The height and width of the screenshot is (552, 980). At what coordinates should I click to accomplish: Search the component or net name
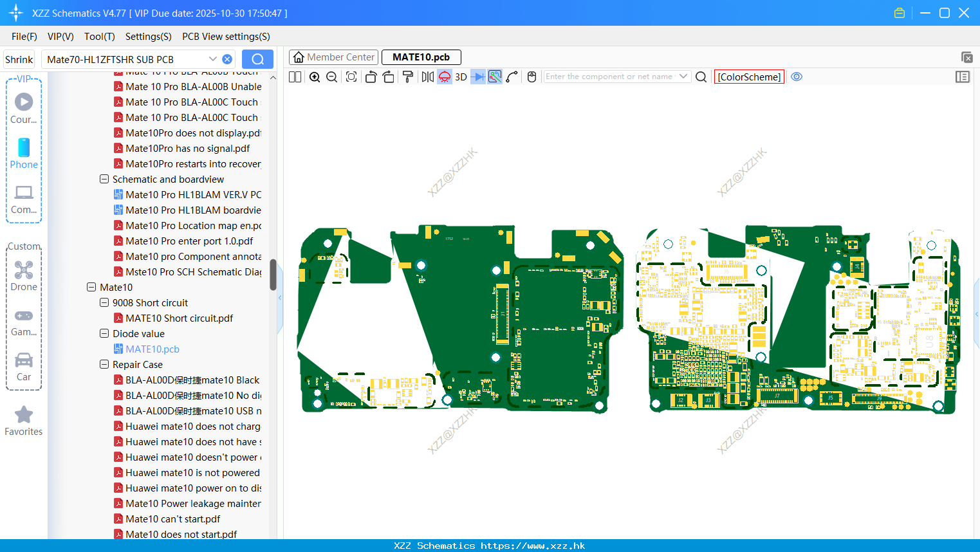click(701, 77)
